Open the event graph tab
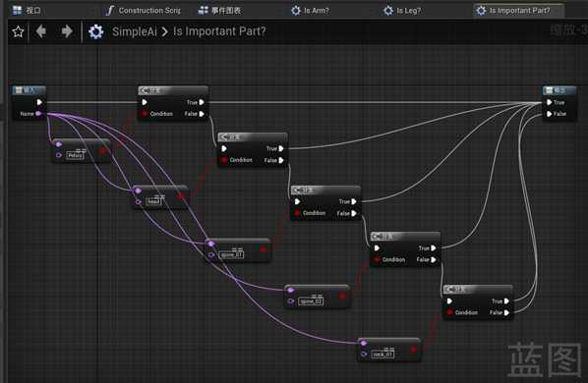The width and height of the screenshot is (588, 383). (x=219, y=11)
